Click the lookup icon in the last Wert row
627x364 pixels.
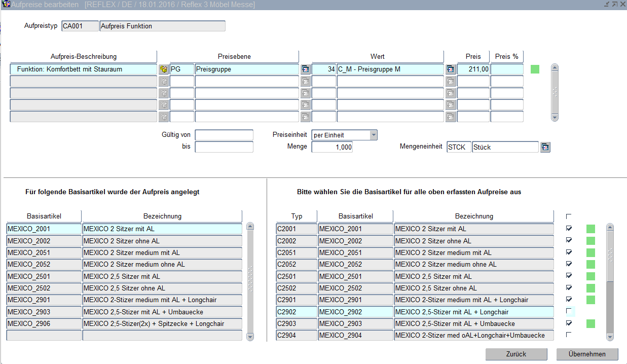point(450,117)
